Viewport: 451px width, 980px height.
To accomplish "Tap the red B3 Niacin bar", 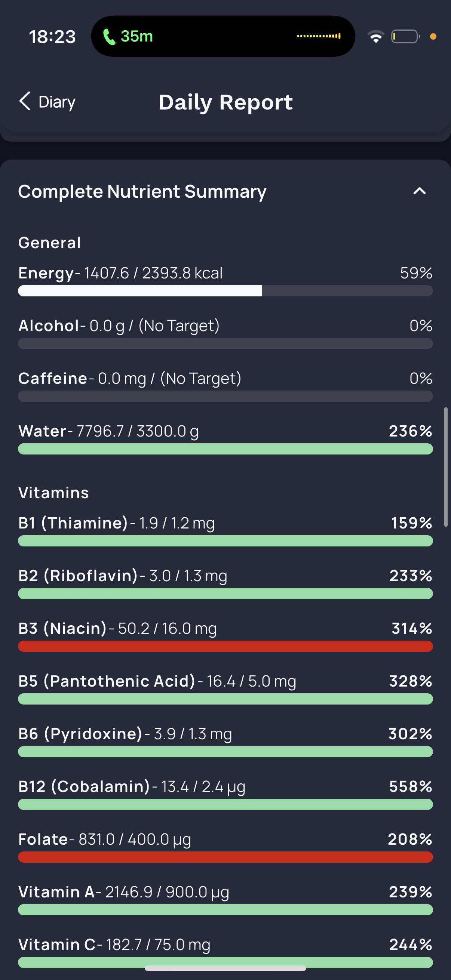I will pos(225,646).
